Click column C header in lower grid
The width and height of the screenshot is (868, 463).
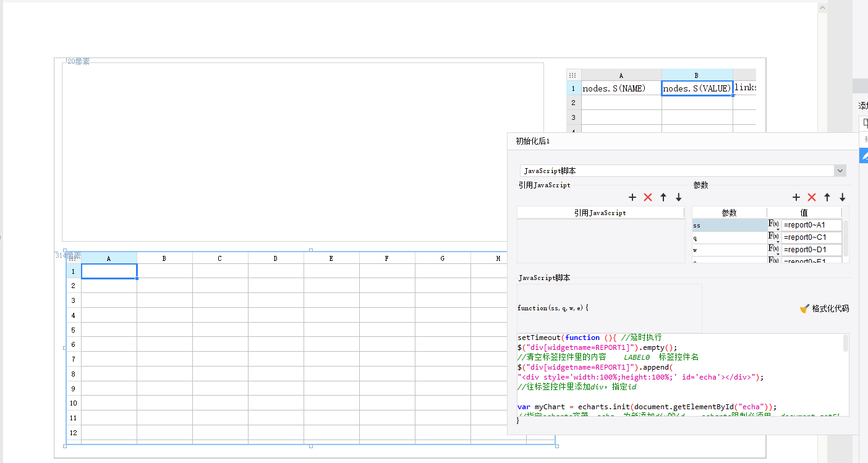[x=220, y=258]
